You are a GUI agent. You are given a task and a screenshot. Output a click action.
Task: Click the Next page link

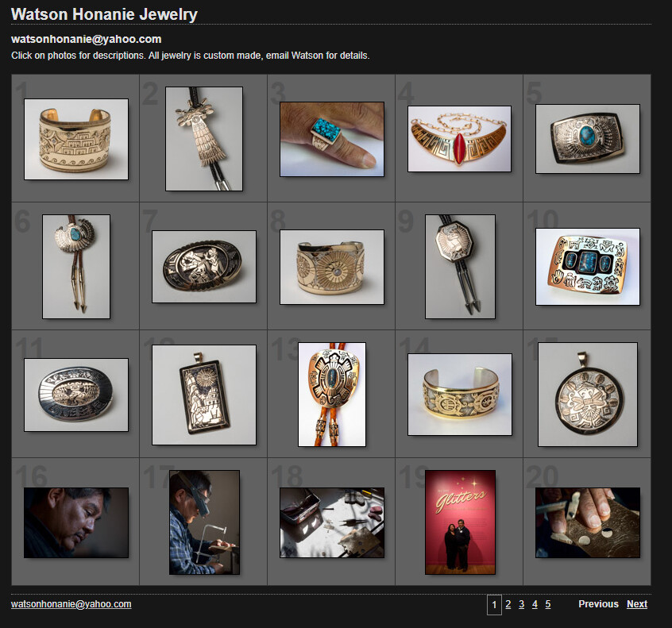pos(637,604)
